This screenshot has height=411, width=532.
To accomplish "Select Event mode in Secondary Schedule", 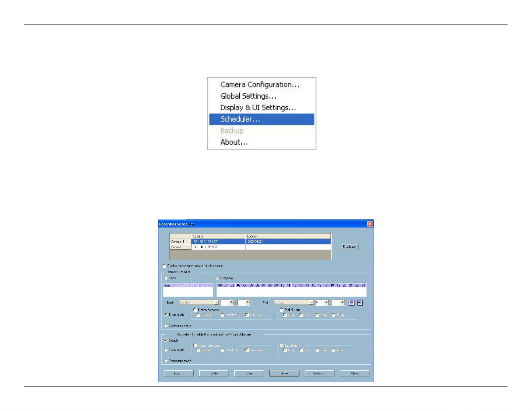I will pos(166,350).
